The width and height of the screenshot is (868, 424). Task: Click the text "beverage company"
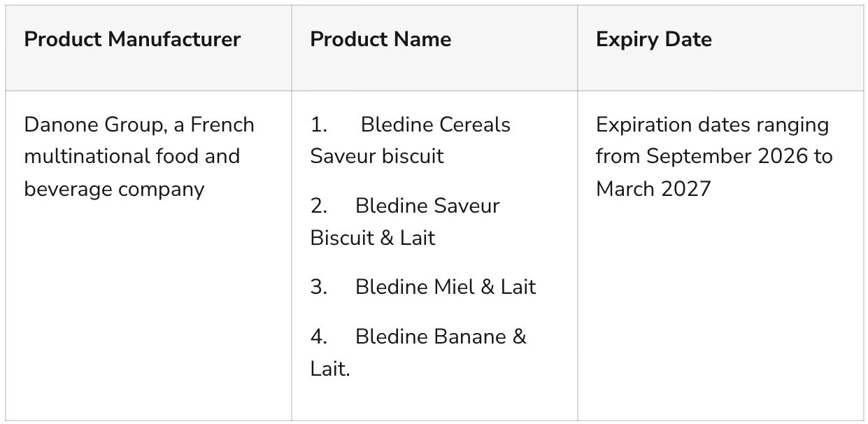[x=114, y=189]
